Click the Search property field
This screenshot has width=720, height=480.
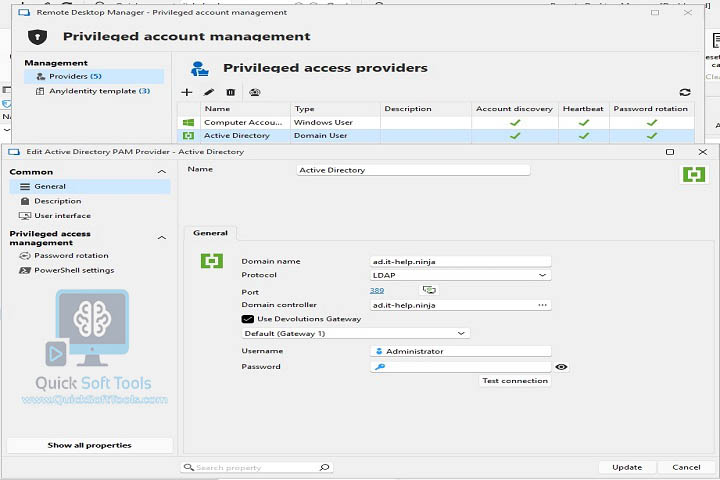click(x=256, y=467)
